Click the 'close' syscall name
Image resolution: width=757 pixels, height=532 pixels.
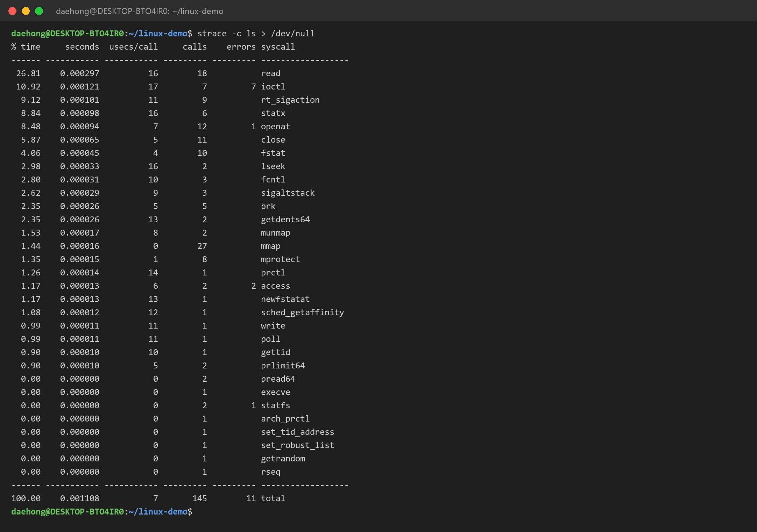pyautogui.click(x=273, y=140)
